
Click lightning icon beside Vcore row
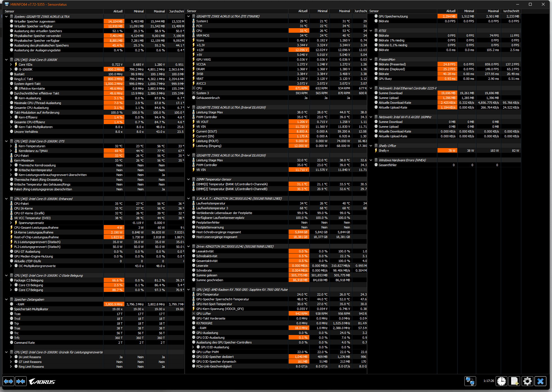click(194, 40)
